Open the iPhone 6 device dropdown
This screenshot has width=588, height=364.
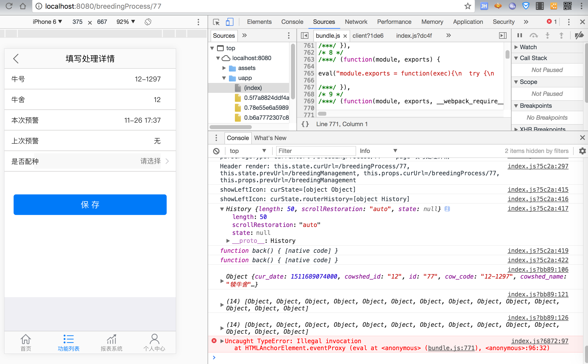pos(47,22)
